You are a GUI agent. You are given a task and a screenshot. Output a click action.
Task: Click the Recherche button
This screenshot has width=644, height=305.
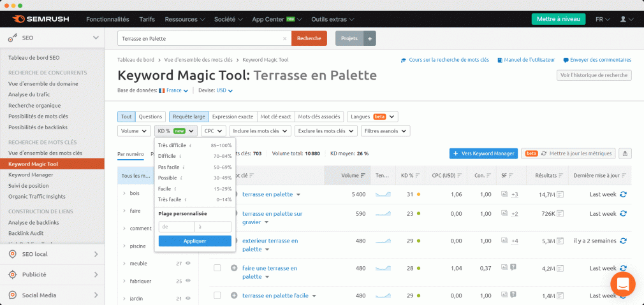(309, 39)
